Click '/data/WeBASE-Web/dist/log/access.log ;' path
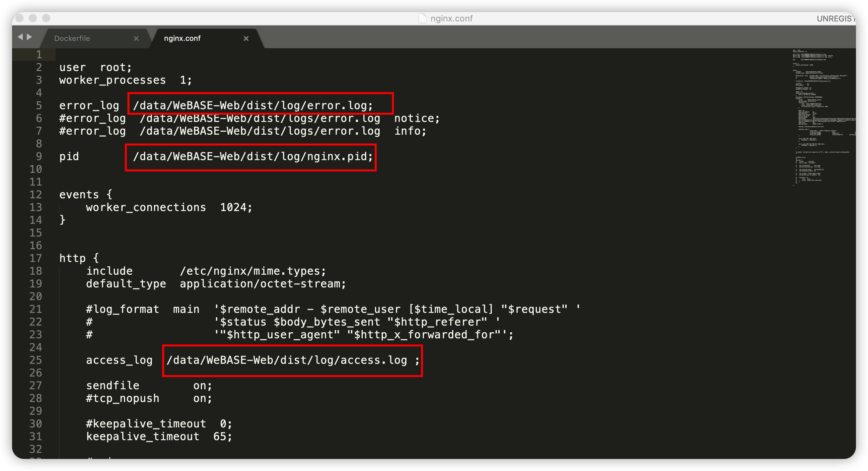The height and width of the screenshot is (471, 868). click(x=293, y=360)
